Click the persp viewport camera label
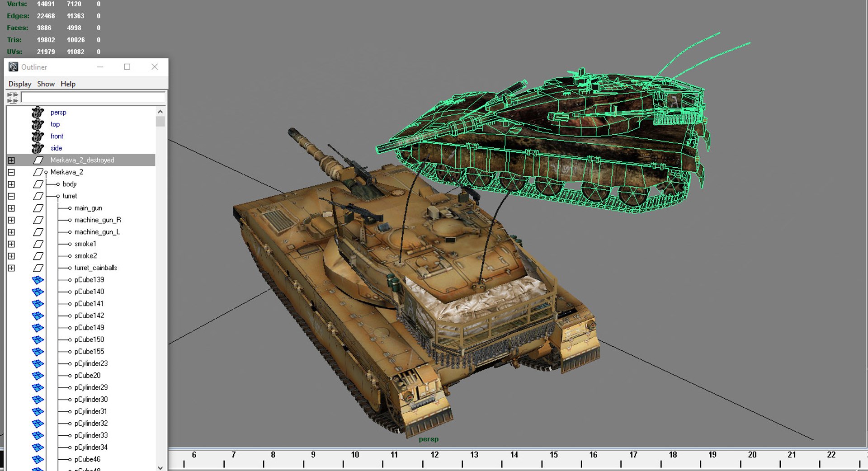The height and width of the screenshot is (471, 868). point(429,439)
